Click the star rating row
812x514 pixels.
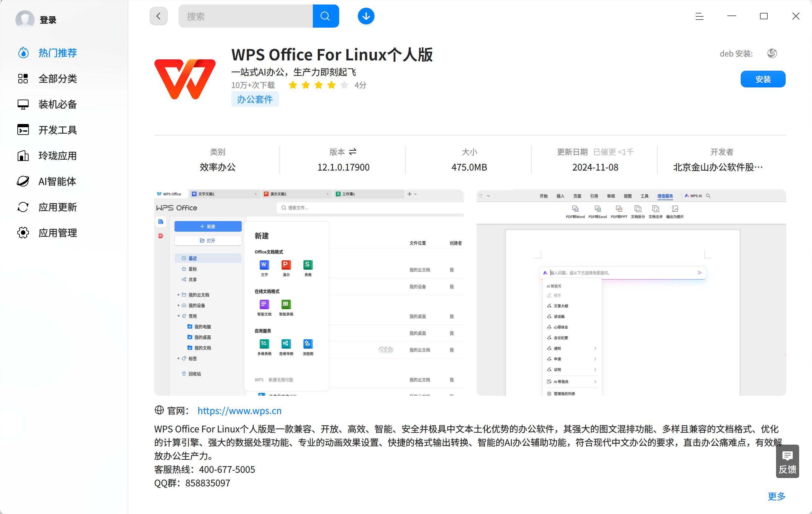[318, 85]
